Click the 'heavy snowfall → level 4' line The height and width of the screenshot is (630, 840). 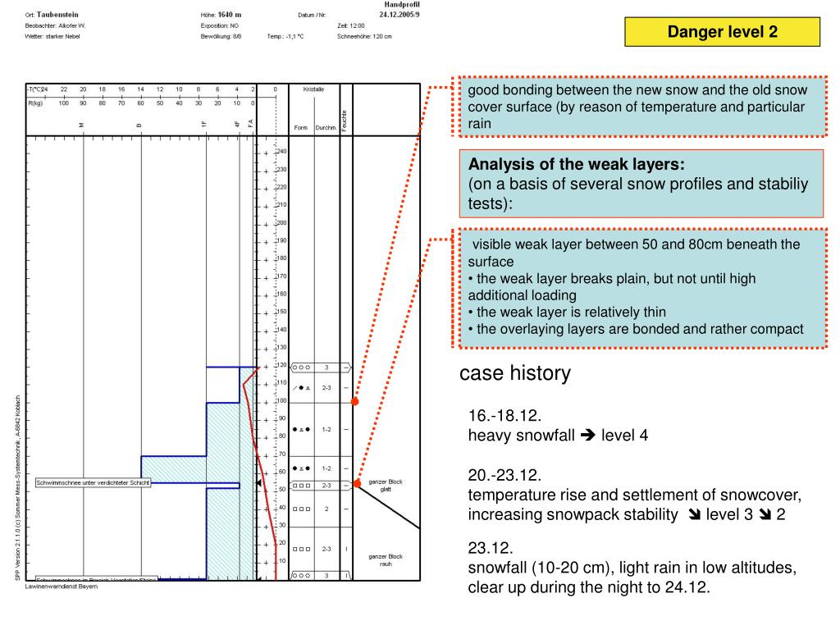[x=558, y=435]
